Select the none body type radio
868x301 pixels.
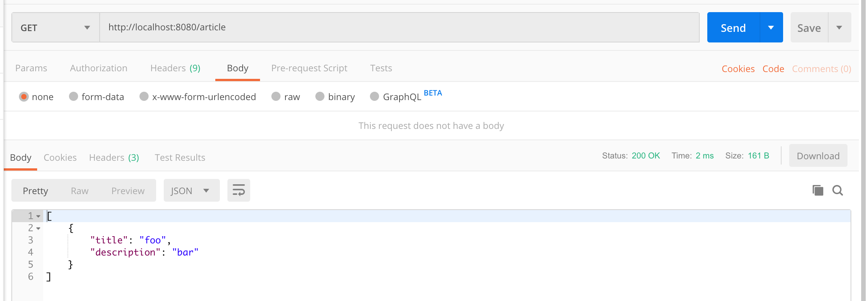pyautogui.click(x=24, y=97)
